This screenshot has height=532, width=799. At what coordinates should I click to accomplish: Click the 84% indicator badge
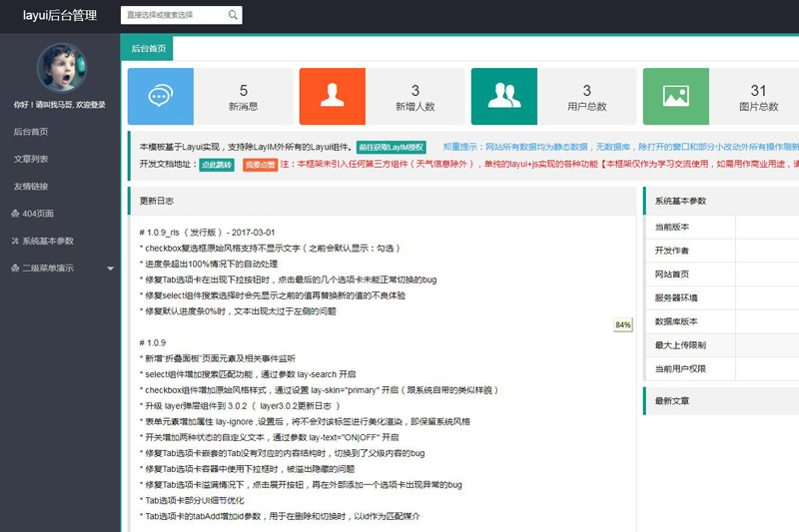point(623,325)
